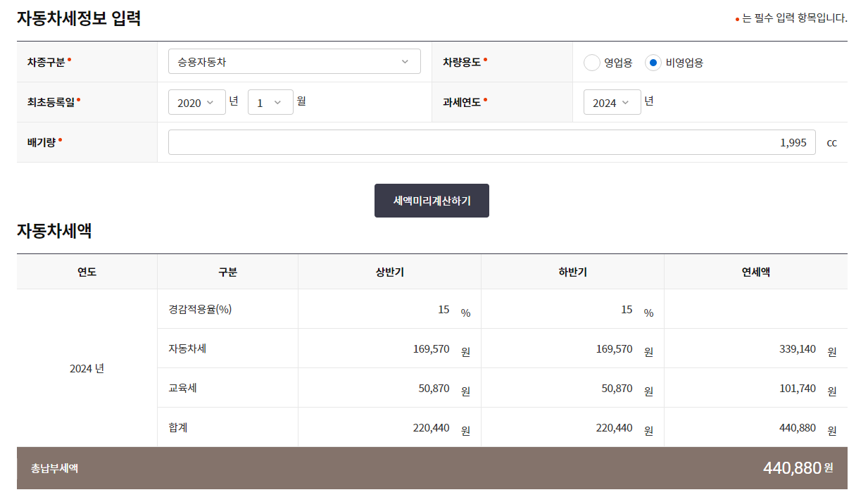Click the 배기량 displacement input field
Viewport: 868px width, 497px height.
(493, 141)
